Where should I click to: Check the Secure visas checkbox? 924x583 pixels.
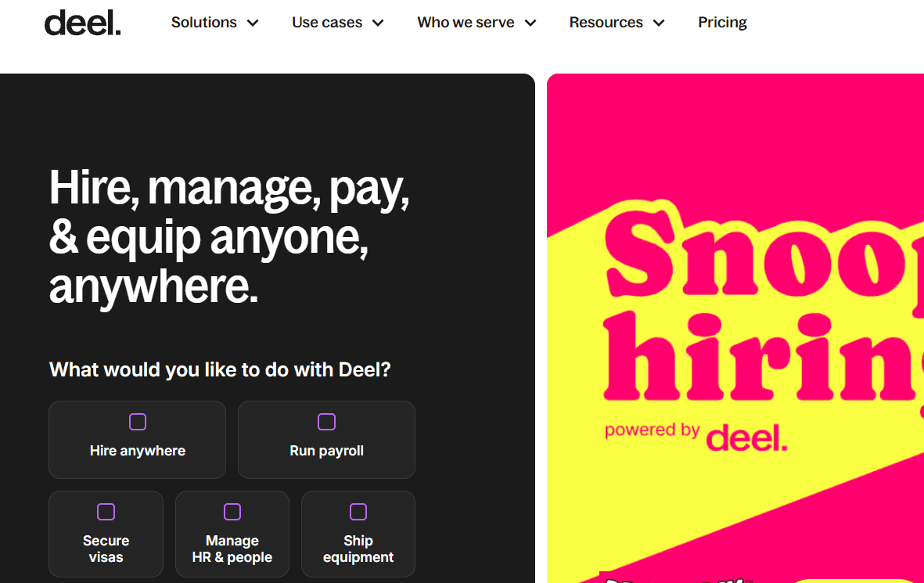[106, 512]
